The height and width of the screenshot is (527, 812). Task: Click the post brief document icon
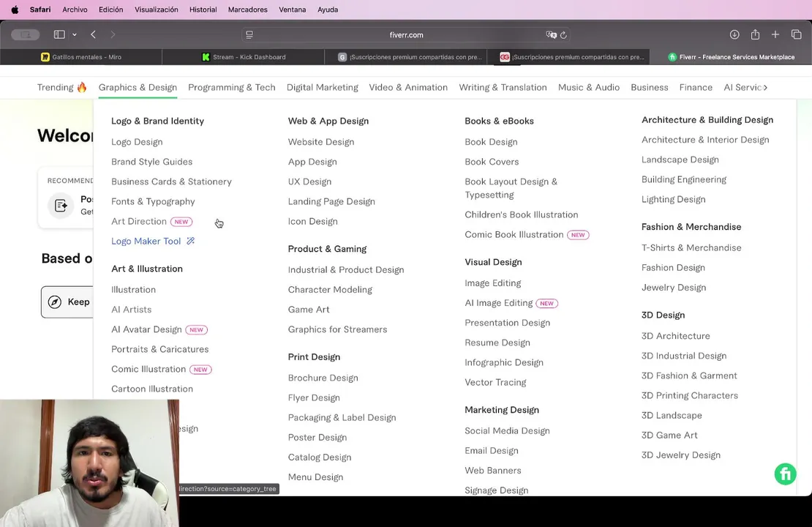[61, 205]
